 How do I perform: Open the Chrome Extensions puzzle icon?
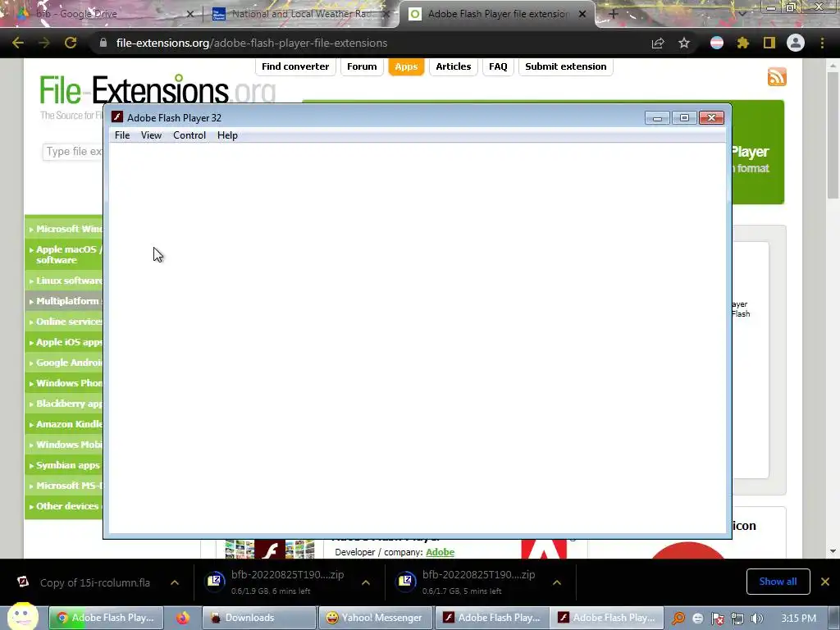(743, 43)
